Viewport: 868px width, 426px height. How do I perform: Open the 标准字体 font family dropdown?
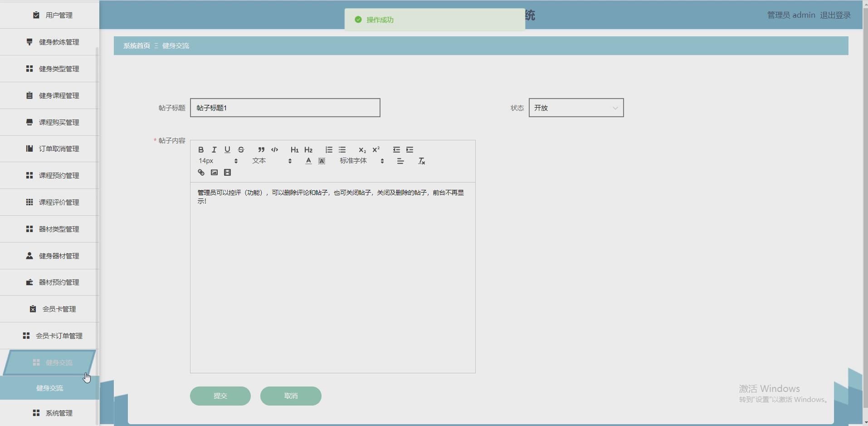point(362,161)
